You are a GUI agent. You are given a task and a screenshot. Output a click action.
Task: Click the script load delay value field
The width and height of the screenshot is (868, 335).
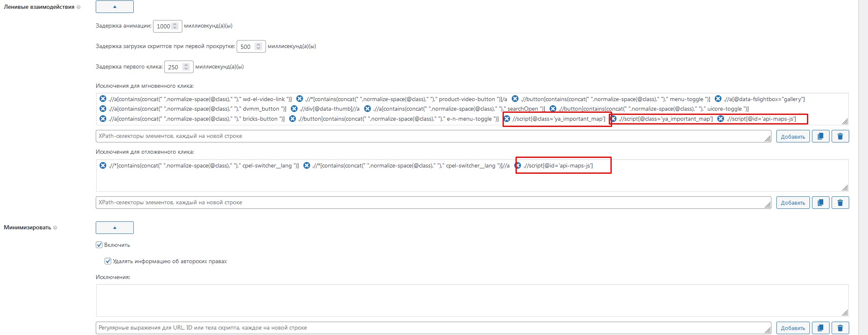(x=246, y=47)
